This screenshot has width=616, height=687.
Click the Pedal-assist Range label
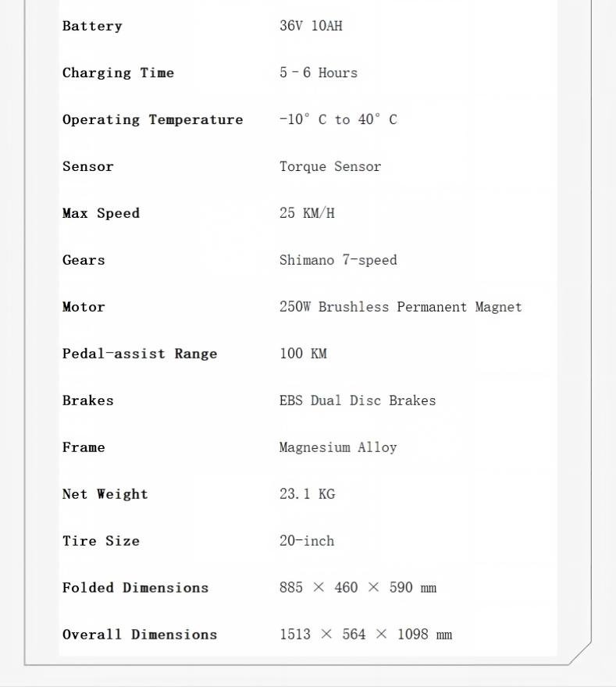click(139, 354)
